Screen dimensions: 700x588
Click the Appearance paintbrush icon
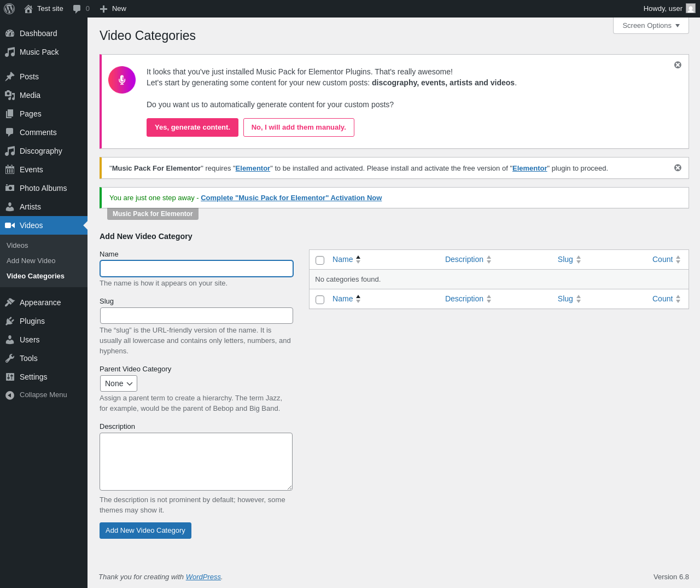click(x=10, y=302)
